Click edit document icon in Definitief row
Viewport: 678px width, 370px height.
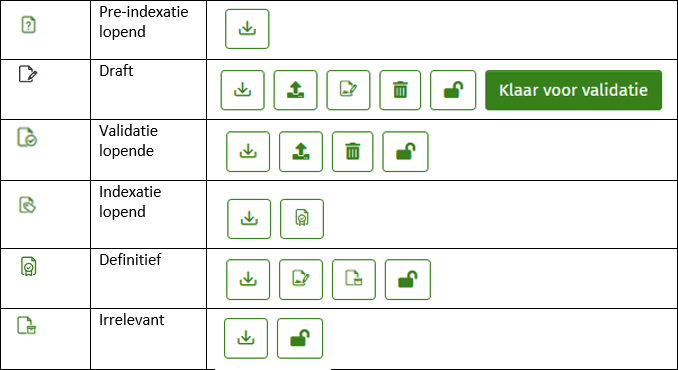[301, 279]
